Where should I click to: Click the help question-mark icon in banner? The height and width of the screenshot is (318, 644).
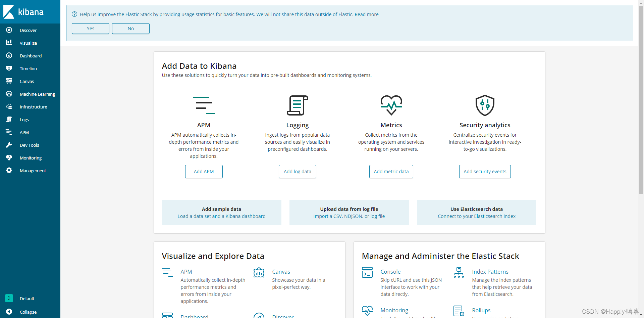point(74,14)
